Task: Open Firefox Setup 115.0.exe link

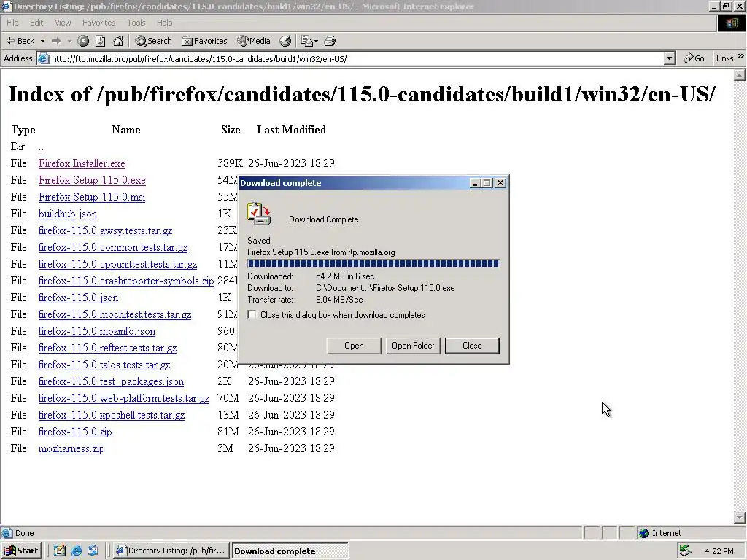Action: click(x=92, y=181)
